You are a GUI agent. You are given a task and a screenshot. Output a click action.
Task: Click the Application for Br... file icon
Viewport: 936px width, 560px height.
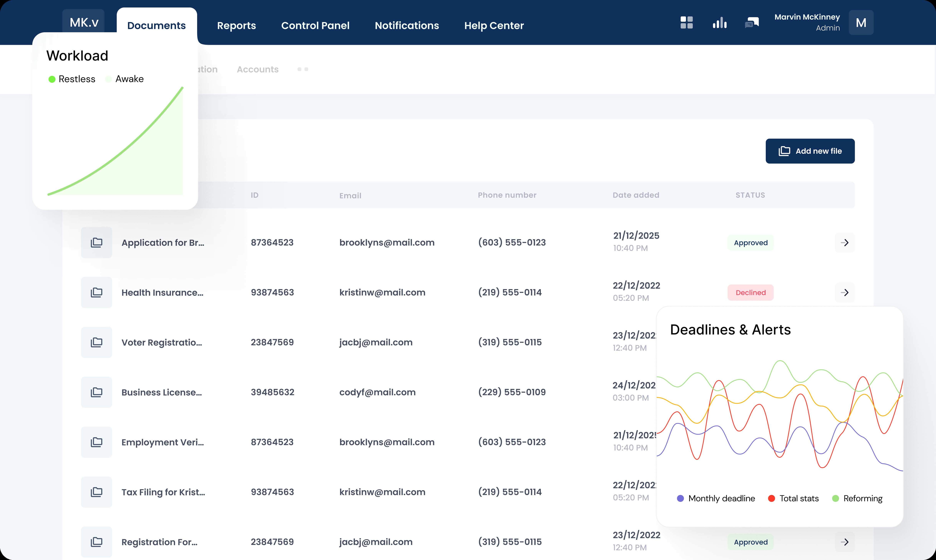click(97, 243)
